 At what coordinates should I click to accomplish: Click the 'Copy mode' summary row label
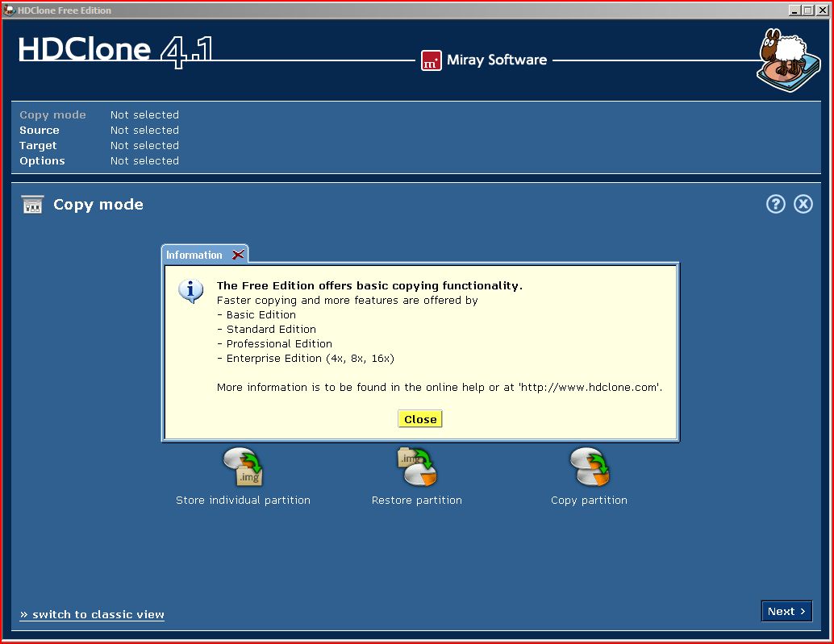point(52,114)
